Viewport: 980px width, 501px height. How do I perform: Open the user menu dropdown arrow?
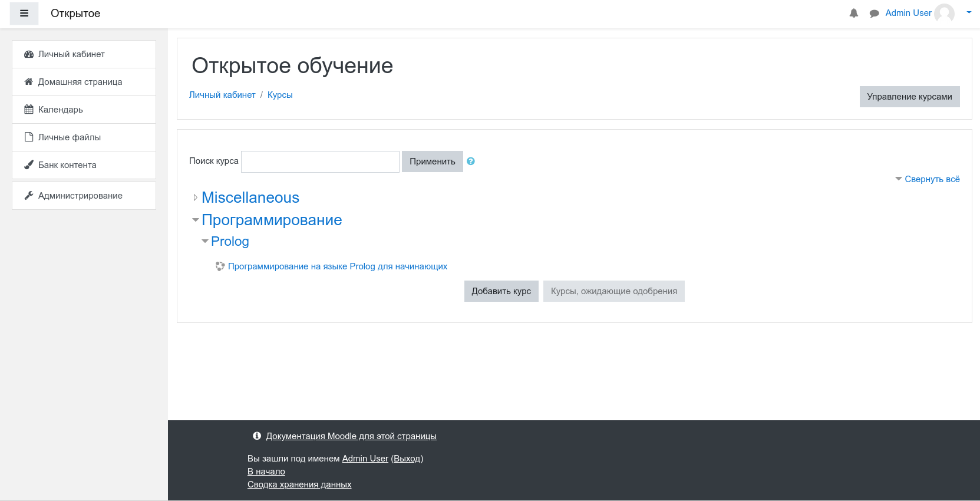coord(969,12)
